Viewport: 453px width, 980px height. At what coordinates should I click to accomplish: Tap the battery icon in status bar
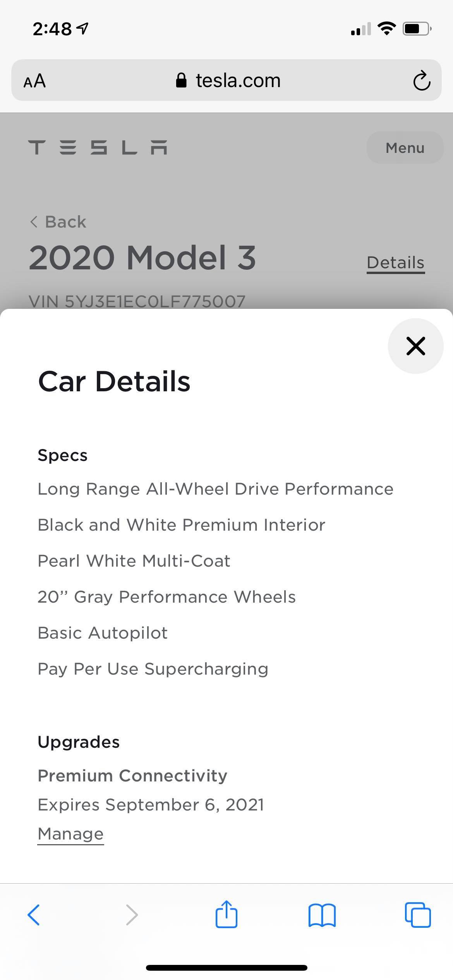[x=417, y=29]
